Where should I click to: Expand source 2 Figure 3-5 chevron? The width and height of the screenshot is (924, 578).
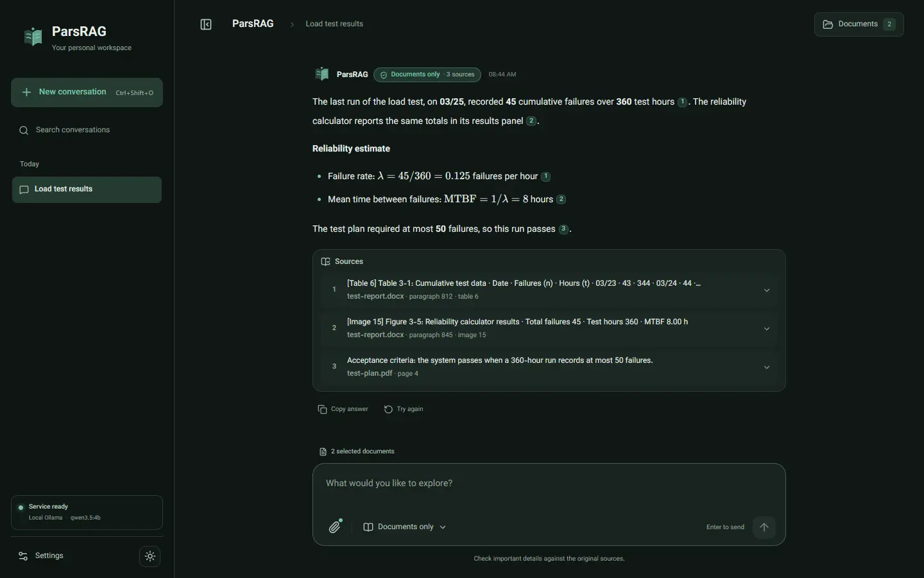tap(766, 328)
